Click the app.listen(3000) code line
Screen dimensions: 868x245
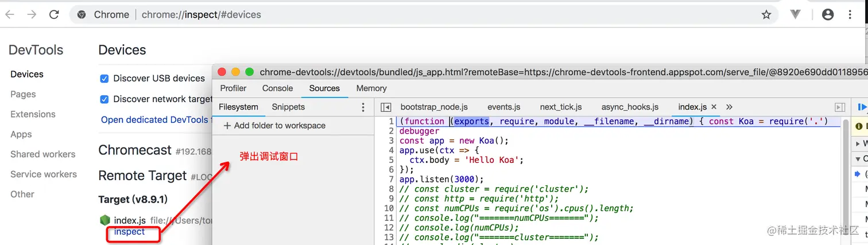pos(441,179)
